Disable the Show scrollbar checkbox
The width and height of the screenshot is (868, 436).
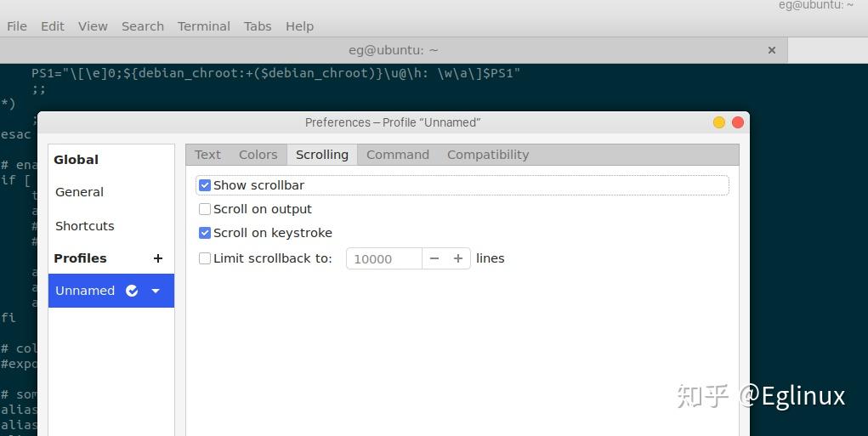click(x=205, y=185)
